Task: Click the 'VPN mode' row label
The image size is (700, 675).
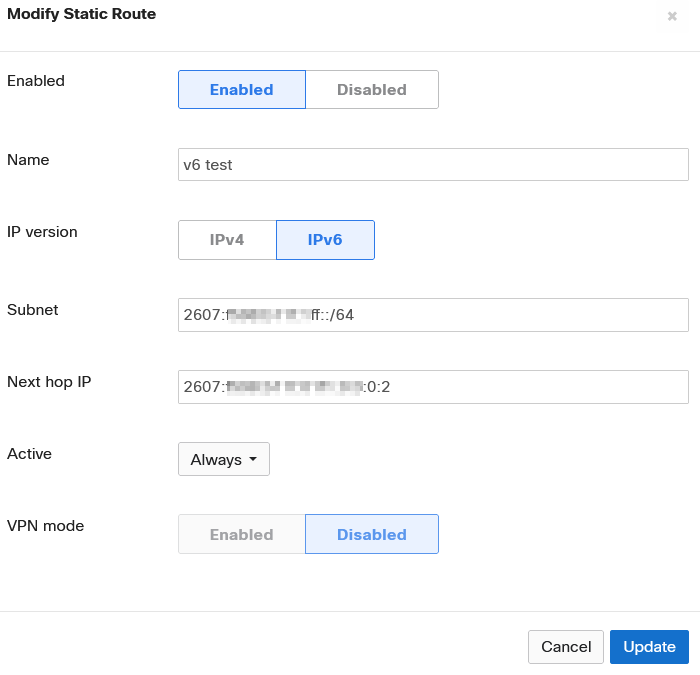Action: [x=46, y=525]
